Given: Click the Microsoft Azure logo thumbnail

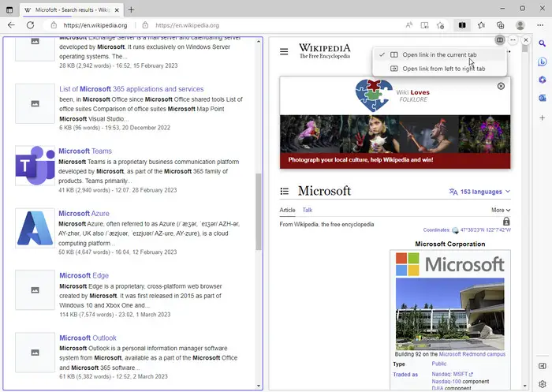Looking at the screenshot, I should tap(35, 228).
